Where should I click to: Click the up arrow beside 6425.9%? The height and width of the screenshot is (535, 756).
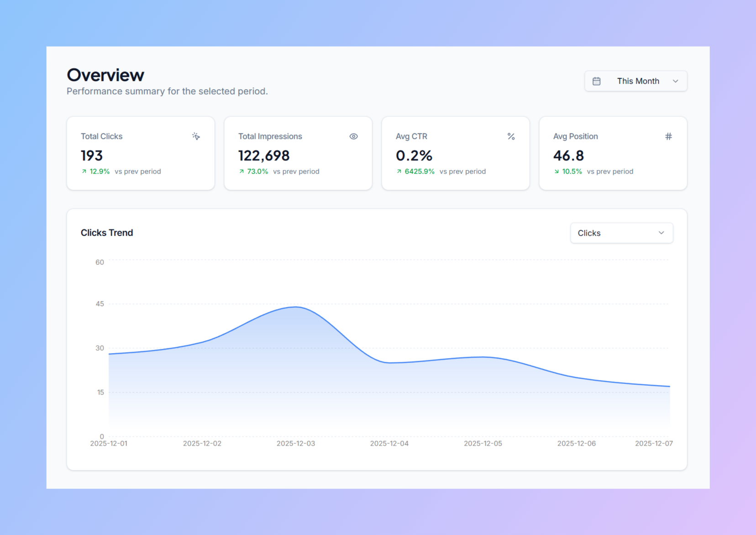pyautogui.click(x=399, y=172)
